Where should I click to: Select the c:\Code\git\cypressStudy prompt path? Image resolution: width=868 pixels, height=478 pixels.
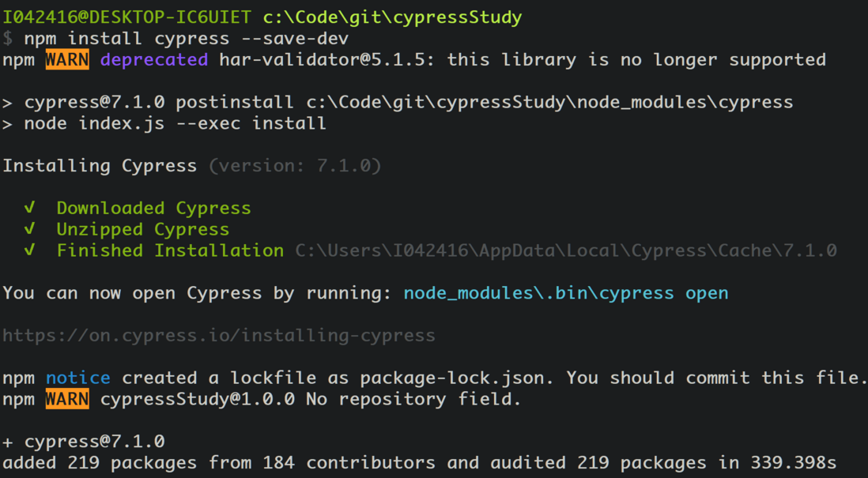[x=392, y=17]
